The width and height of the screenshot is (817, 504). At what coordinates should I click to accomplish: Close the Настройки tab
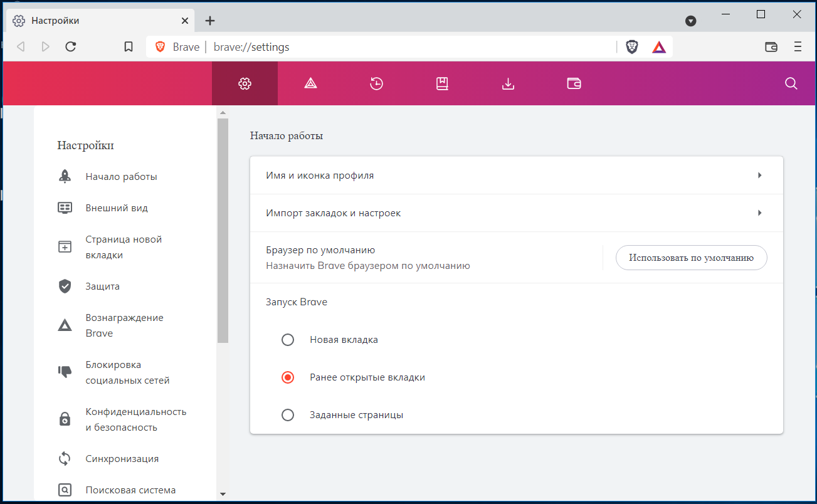(185, 21)
